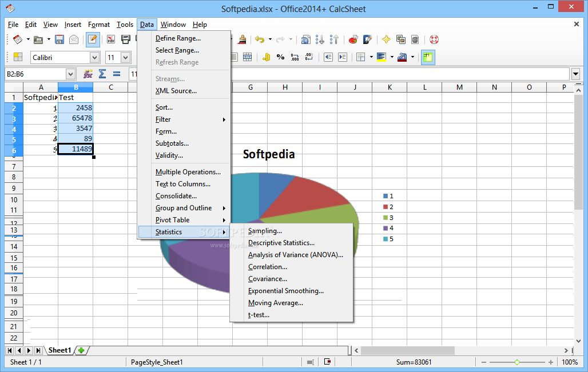
Task: Click the Undo arrow icon
Action: tap(260, 39)
